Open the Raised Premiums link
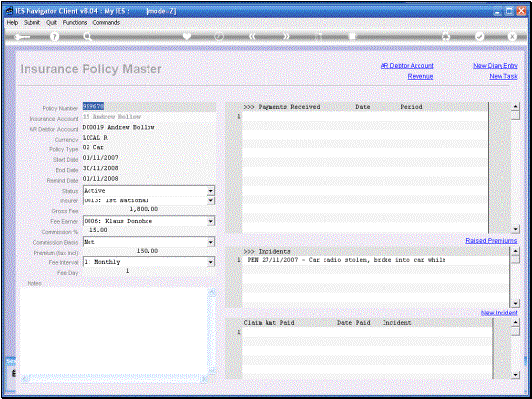Image resolution: width=532 pixels, height=399 pixels. tap(492, 241)
